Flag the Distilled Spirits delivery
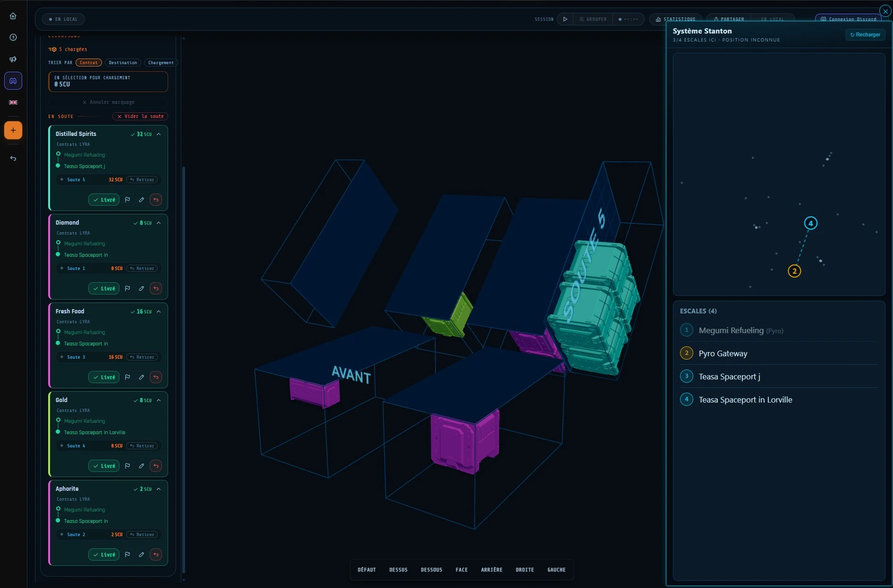The width and height of the screenshot is (893, 588). click(128, 200)
